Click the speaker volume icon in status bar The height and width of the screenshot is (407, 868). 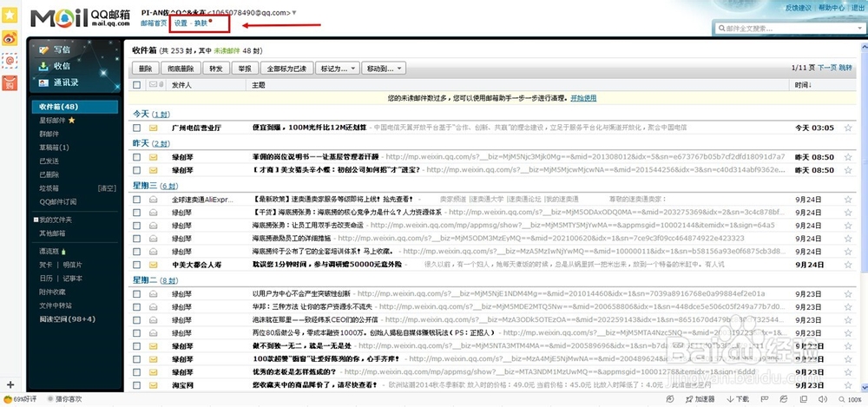click(x=823, y=399)
